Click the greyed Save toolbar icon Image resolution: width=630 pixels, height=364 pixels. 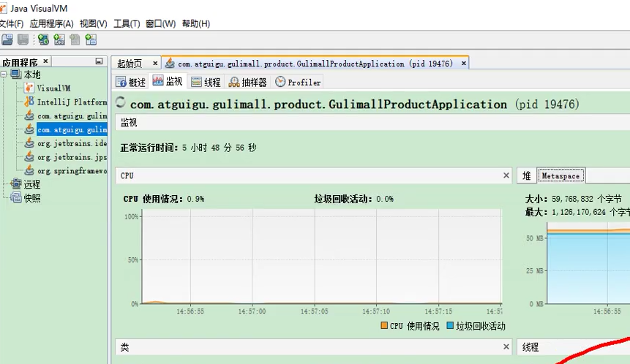pyautogui.click(x=23, y=39)
